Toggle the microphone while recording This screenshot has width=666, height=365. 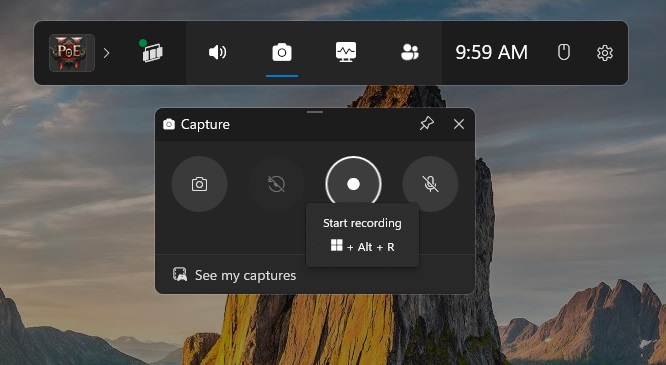430,184
